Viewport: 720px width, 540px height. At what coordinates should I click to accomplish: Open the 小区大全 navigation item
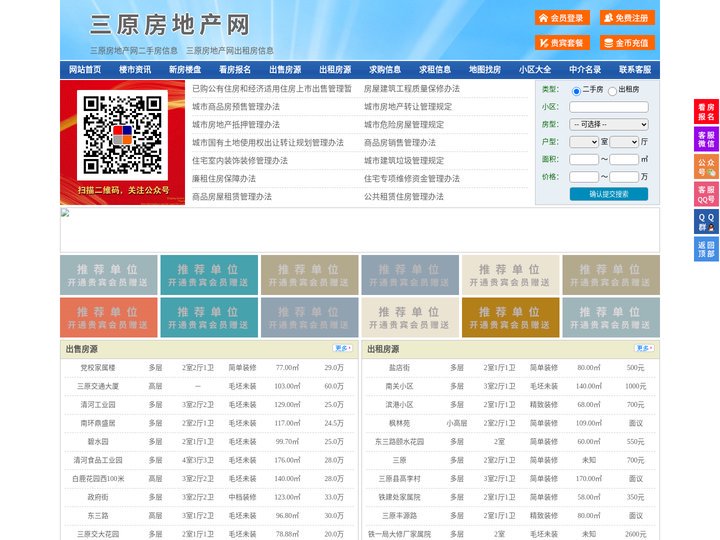click(x=535, y=70)
